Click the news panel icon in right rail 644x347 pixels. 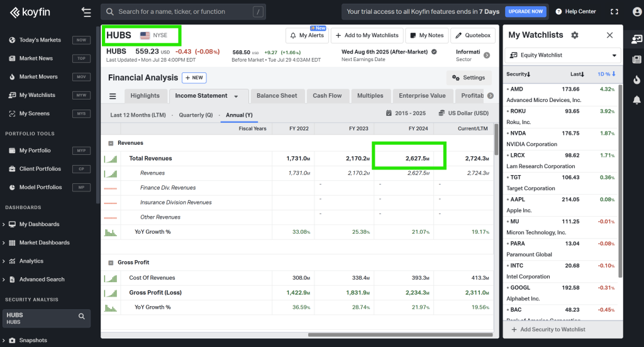click(x=636, y=59)
